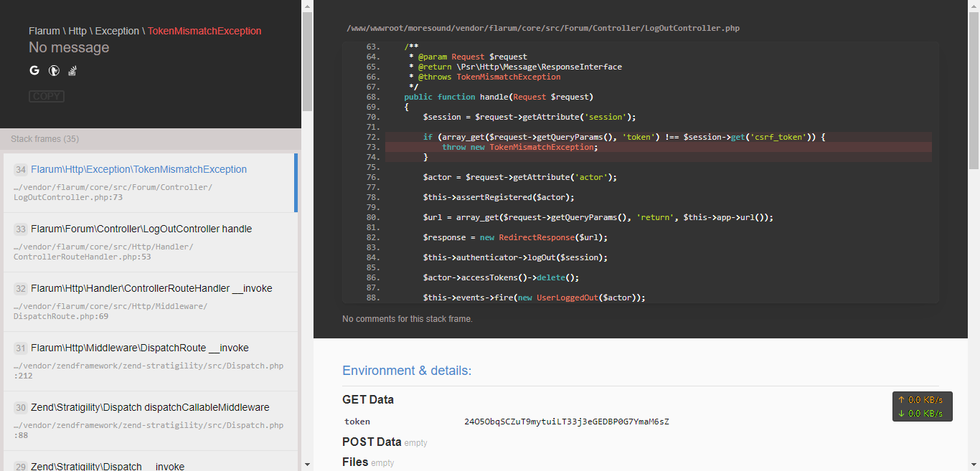Click the ControllerRouteHandler.php:53 file path

pos(103,252)
